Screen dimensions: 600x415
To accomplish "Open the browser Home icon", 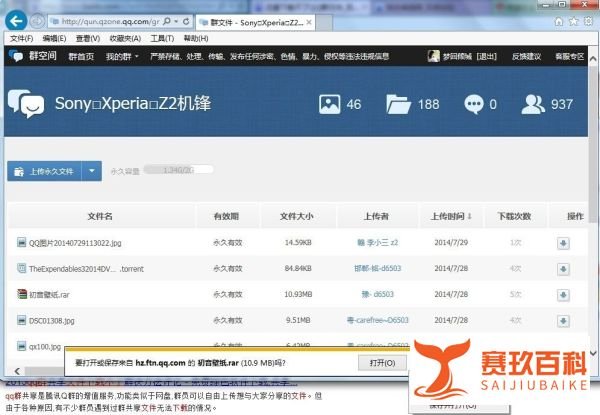I will pyautogui.click(x=559, y=21).
